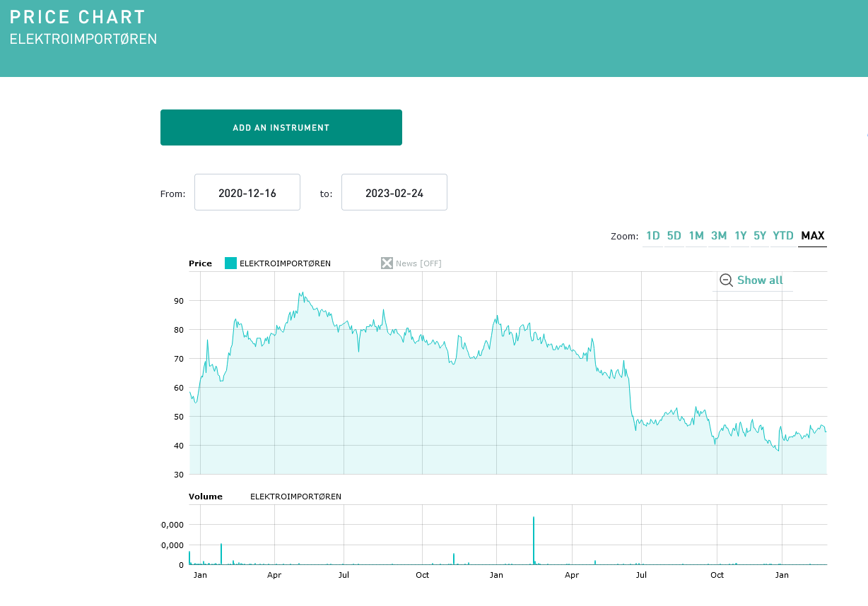
Task: Click the Show all link
Action: coord(760,280)
